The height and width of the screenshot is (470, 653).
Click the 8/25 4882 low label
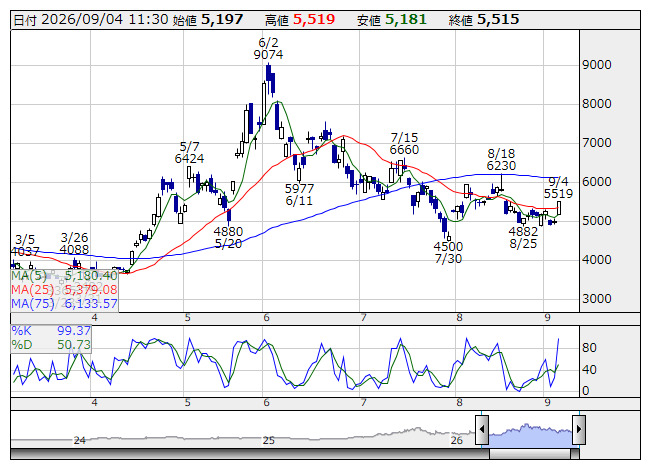pyautogui.click(x=523, y=237)
